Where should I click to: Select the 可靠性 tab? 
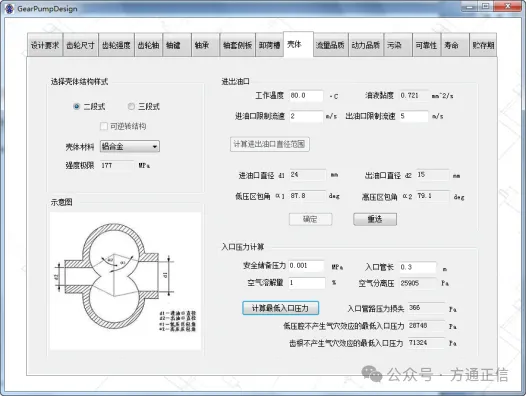click(426, 45)
